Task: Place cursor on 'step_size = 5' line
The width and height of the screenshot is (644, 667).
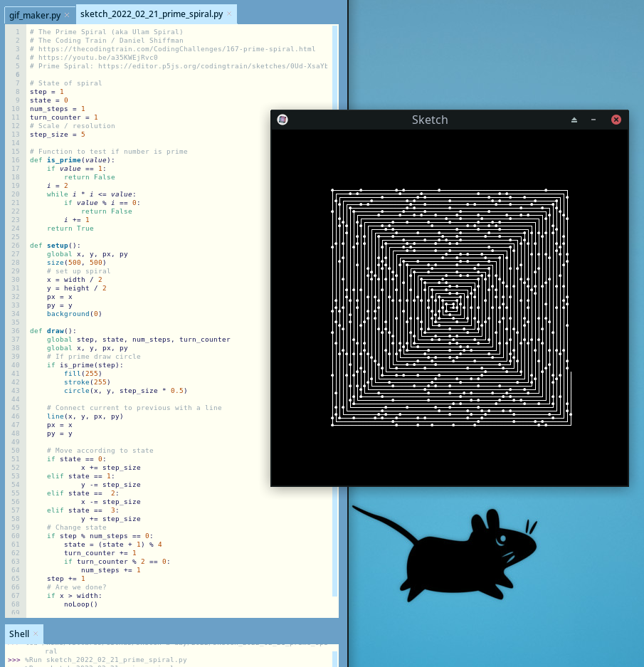Action: [x=58, y=135]
